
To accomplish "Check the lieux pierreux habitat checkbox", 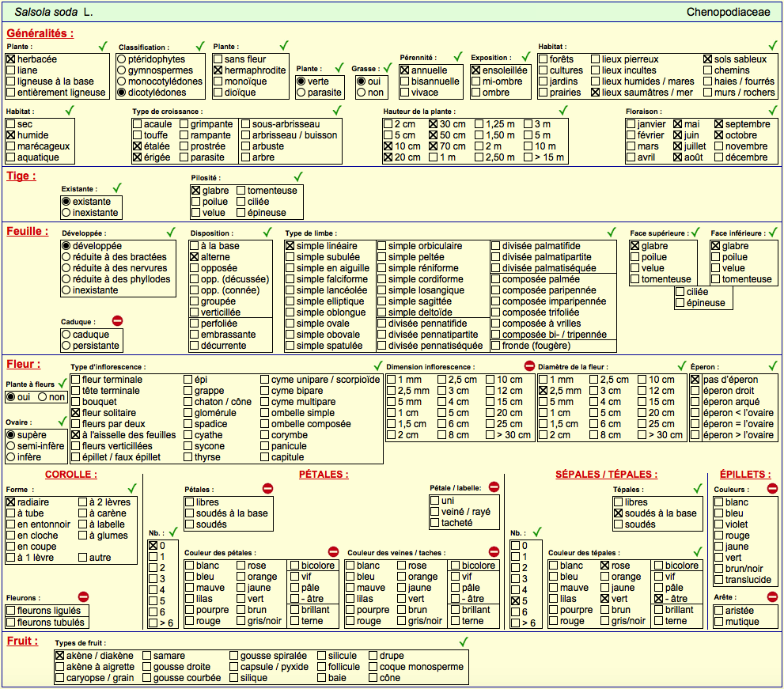I will tap(596, 59).
